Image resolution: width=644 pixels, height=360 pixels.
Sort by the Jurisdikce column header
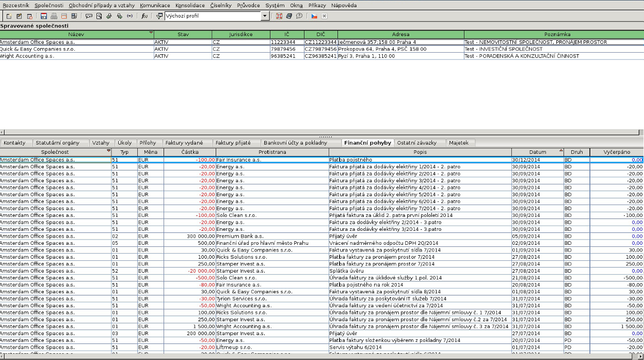[x=241, y=35]
